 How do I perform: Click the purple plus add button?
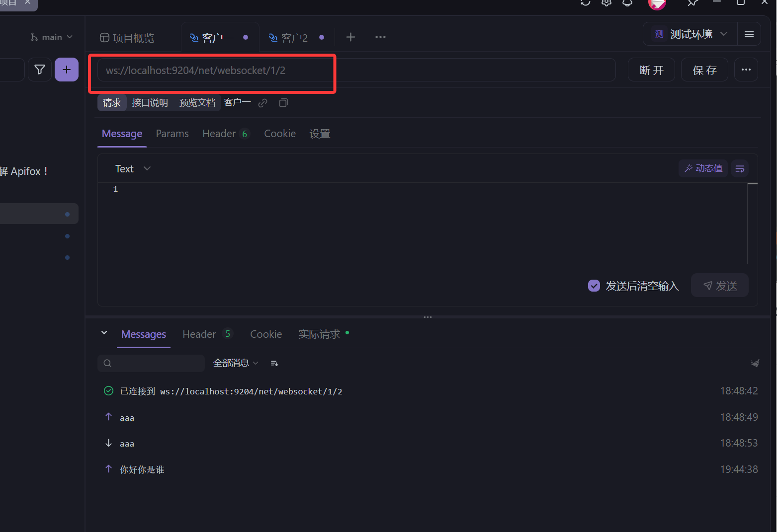(67, 70)
